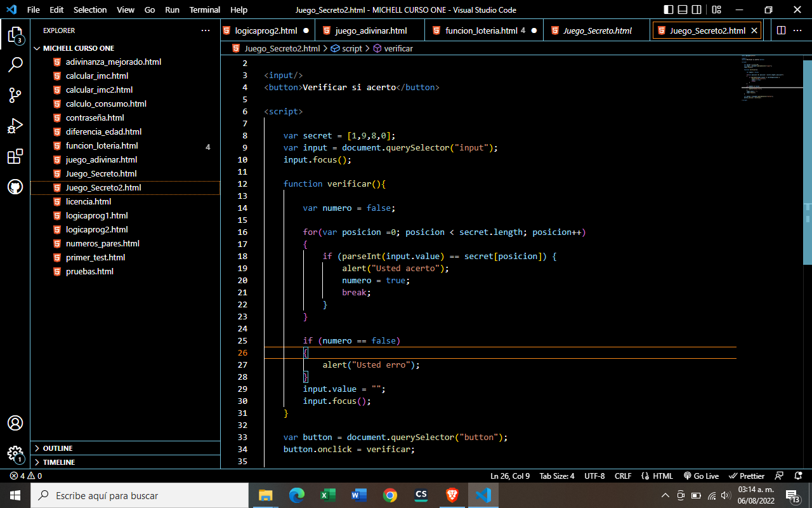Viewport: 812px width, 508px height.
Task: Toggle the primary sidebar layout icon
Action: coord(669,10)
